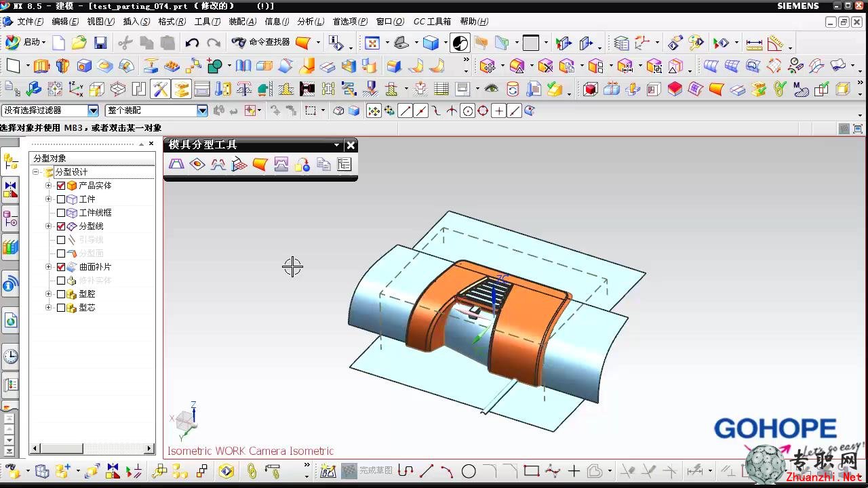
Task: Check the 引导线 checkbox
Action: click(61, 240)
